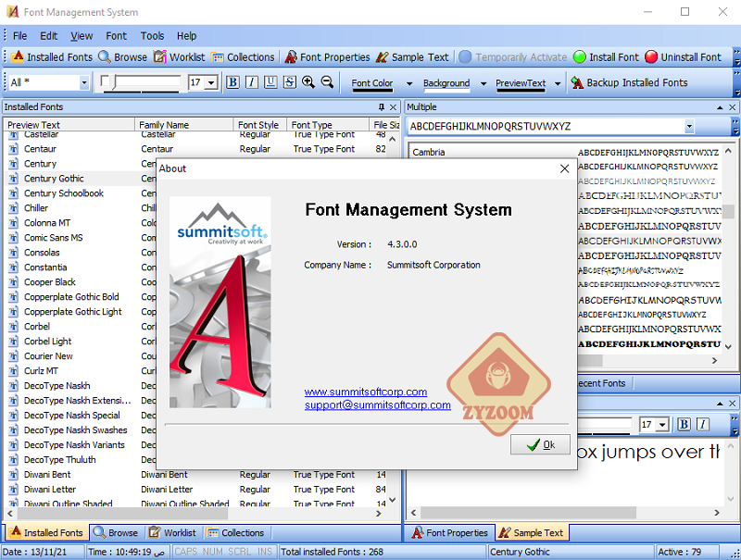
Task: Switch to the bottom Font Properties tab
Action: click(x=450, y=532)
